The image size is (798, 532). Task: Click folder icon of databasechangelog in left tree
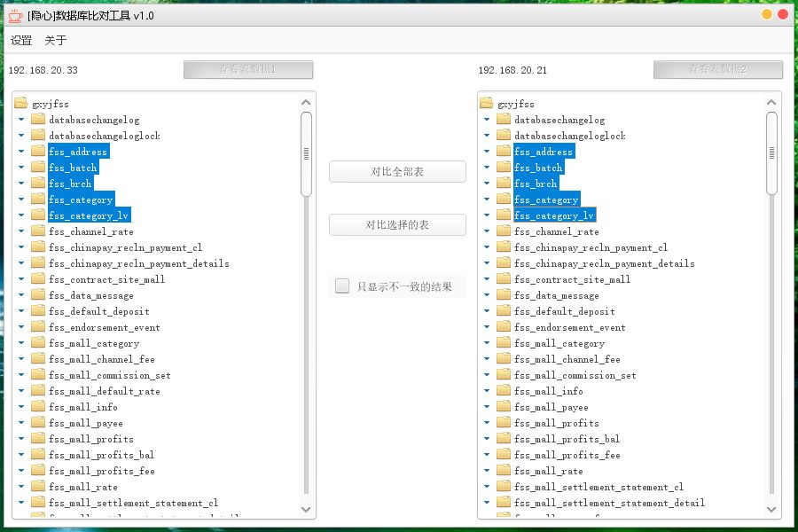coord(38,120)
